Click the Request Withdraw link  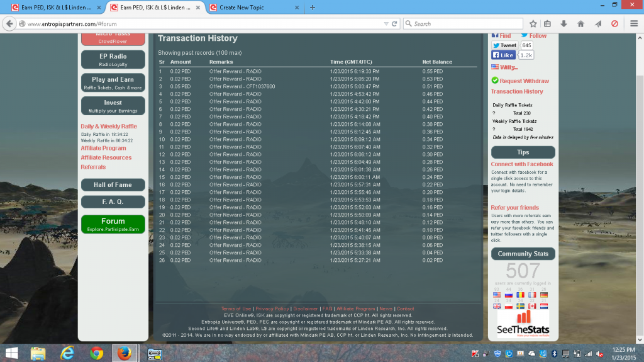tap(524, 81)
